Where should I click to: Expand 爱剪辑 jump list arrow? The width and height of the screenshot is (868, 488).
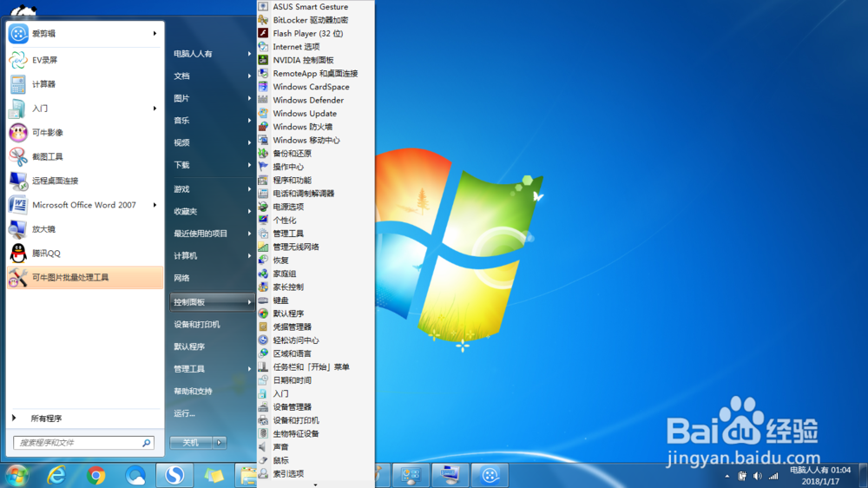(x=155, y=34)
